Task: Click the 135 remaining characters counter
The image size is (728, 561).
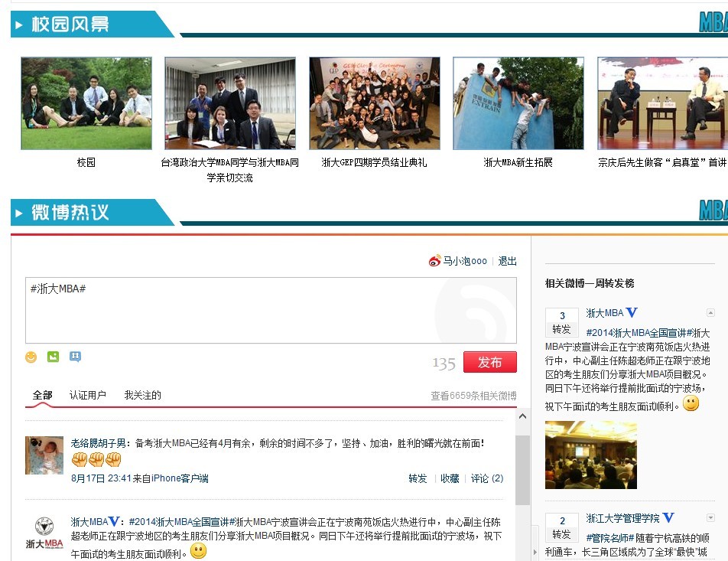Action: (444, 363)
